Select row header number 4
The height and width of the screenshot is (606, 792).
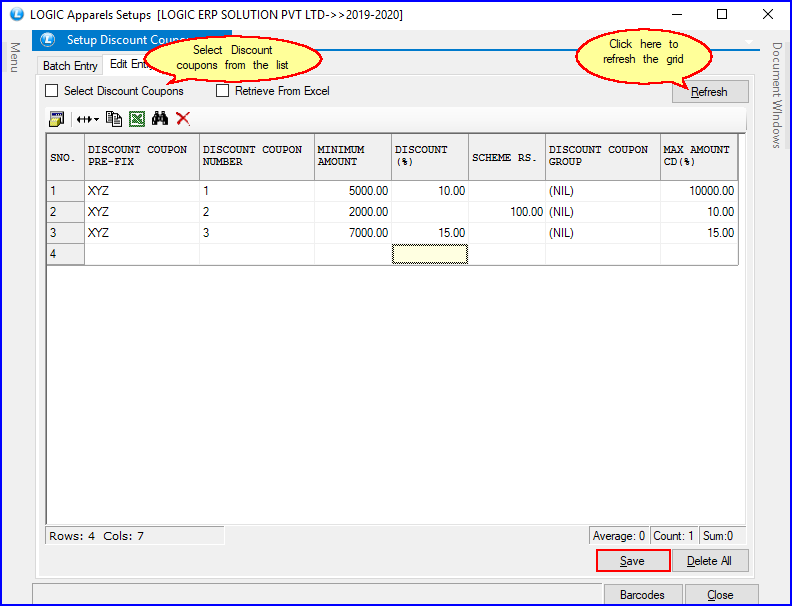click(x=65, y=254)
